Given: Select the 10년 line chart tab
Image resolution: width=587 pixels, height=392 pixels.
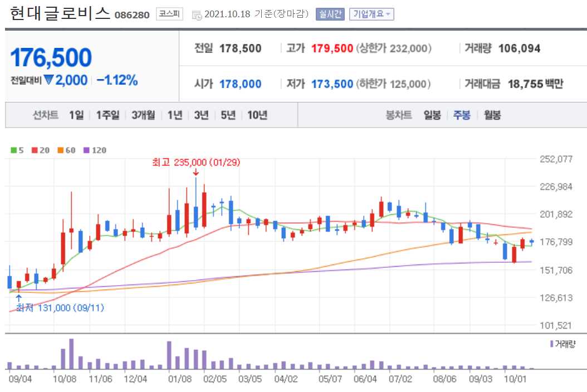Looking at the screenshot, I should pyautogui.click(x=257, y=115).
